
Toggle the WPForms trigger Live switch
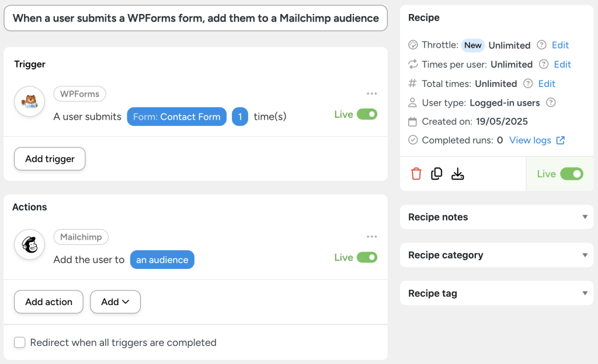(x=367, y=114)
